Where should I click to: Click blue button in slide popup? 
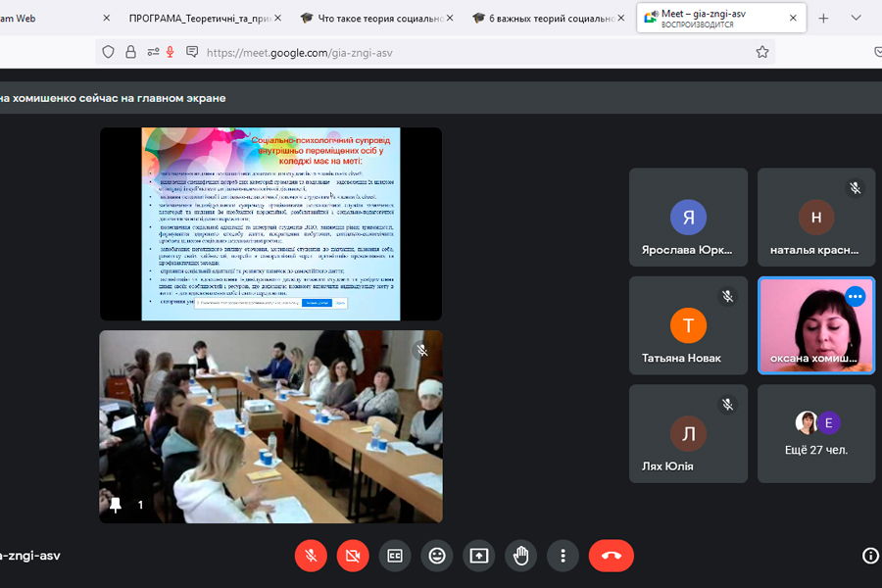[317, 303]
